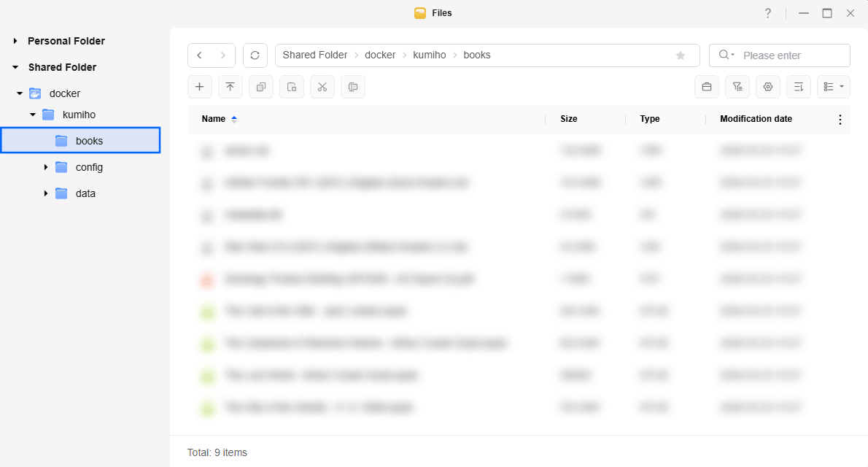Expand the Personal Folder tree
Image resolution: width=868 pixels, height=467 pixels.
pyautogui.click(x=15, y=42)
